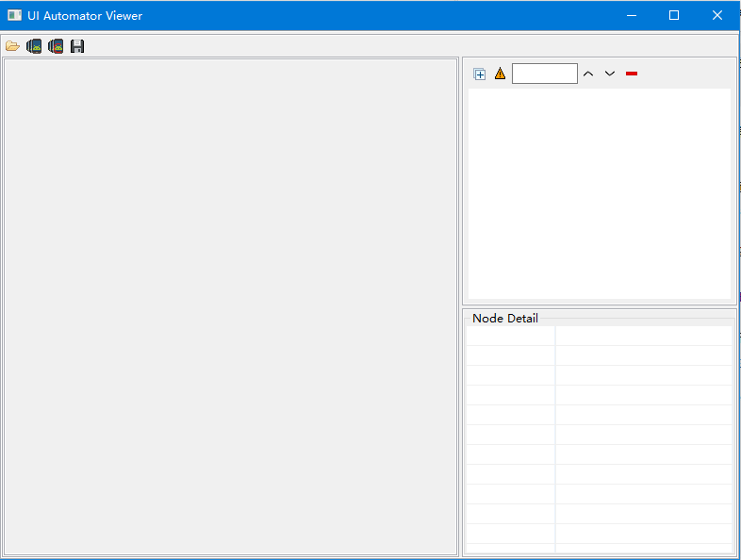Maximize the UI Automator Viewer window
Image resolution: width=741 pixels, height=560 pixels.
coord(674,16)
